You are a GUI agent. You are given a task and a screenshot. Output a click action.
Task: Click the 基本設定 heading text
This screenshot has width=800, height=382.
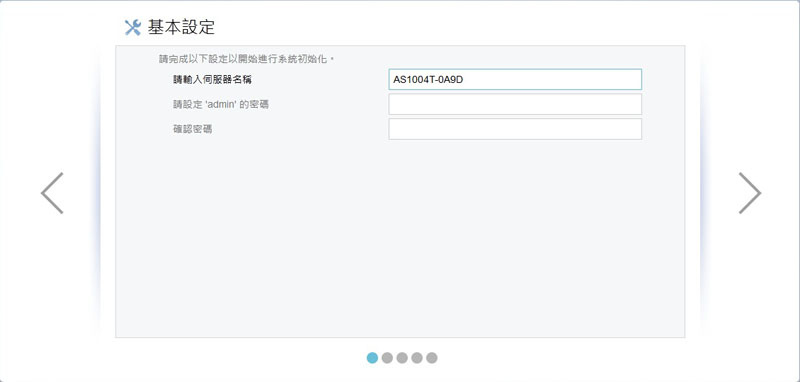tap(181, 27)
